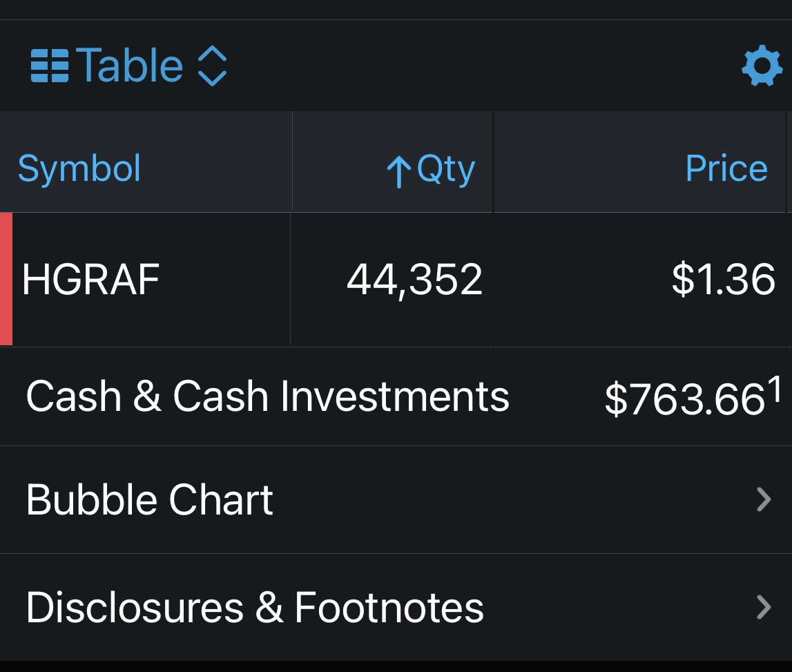The width and height of the screenshot is (792, 672).
Task: Select the Table view label
Action: 130,66
